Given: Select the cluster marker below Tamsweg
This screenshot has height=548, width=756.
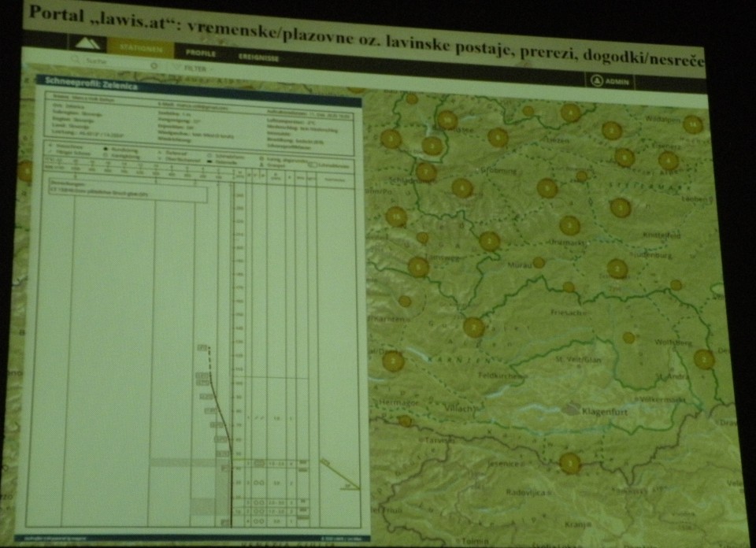Looking at the screenshot, I should tap(418, 267).
